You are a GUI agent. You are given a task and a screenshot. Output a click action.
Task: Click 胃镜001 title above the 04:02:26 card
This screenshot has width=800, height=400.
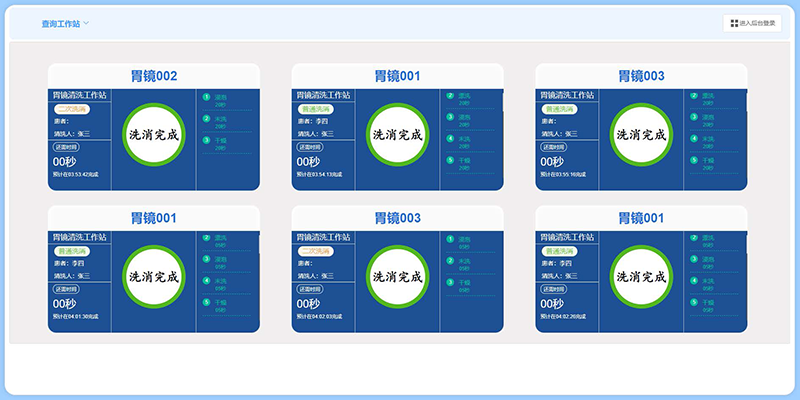[641, 218]
